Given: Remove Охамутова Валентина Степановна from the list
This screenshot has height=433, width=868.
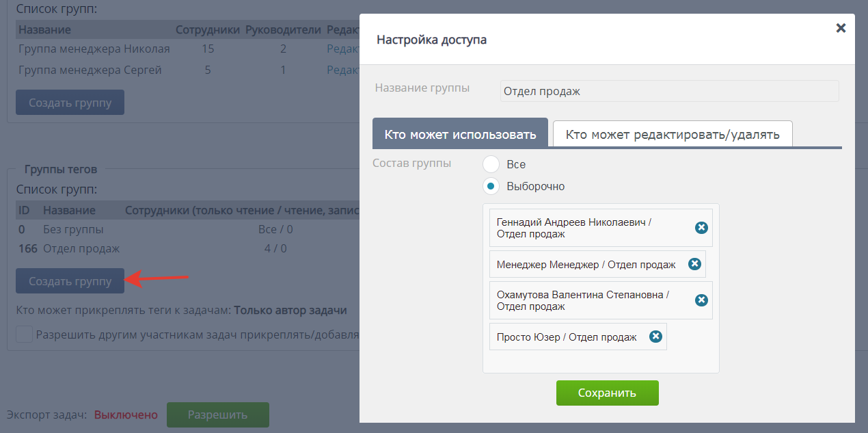Looking at the screenshot, I should [x=701, y=300].
